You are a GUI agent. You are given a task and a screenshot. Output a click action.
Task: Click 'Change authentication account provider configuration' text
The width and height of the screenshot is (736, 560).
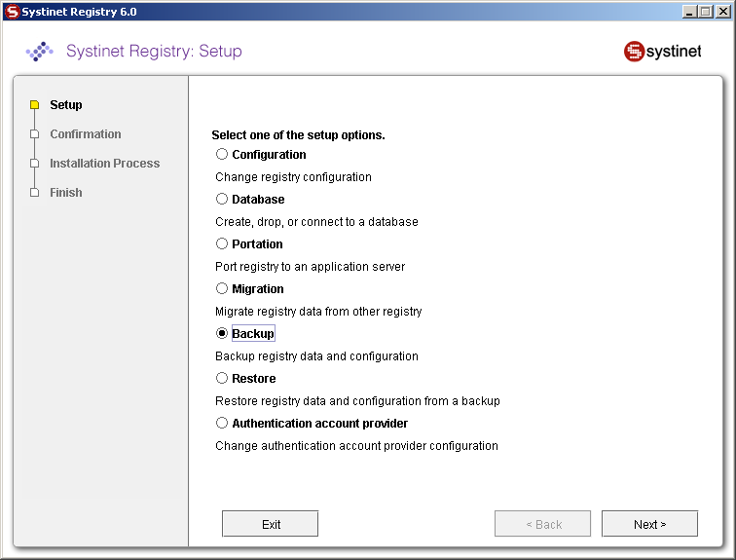click(356, 446)
